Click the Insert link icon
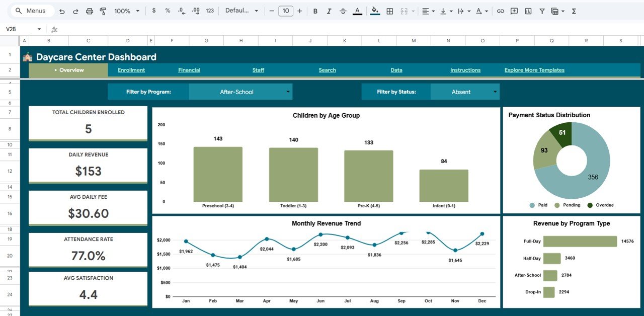The height and width of the screenshot is (316, 644). coord(501,11)
